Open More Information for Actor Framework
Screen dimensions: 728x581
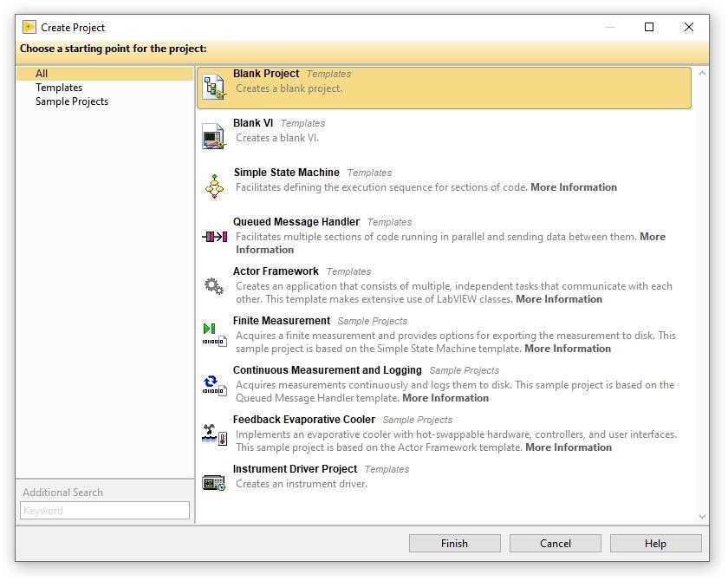[x=559, y=299]
